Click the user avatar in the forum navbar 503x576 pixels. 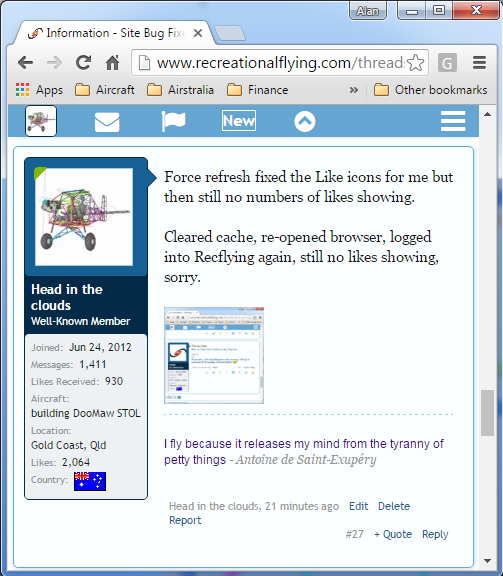tap(41, 121)
